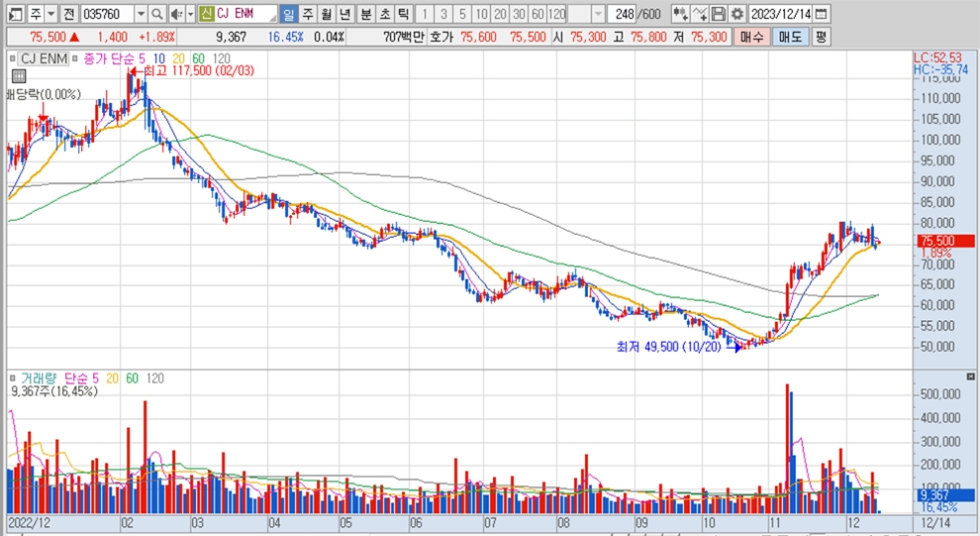This screenshot has width=980, height=536.
Task: Switch chart to yearly 년 period
Action: (x=345, y=14)
